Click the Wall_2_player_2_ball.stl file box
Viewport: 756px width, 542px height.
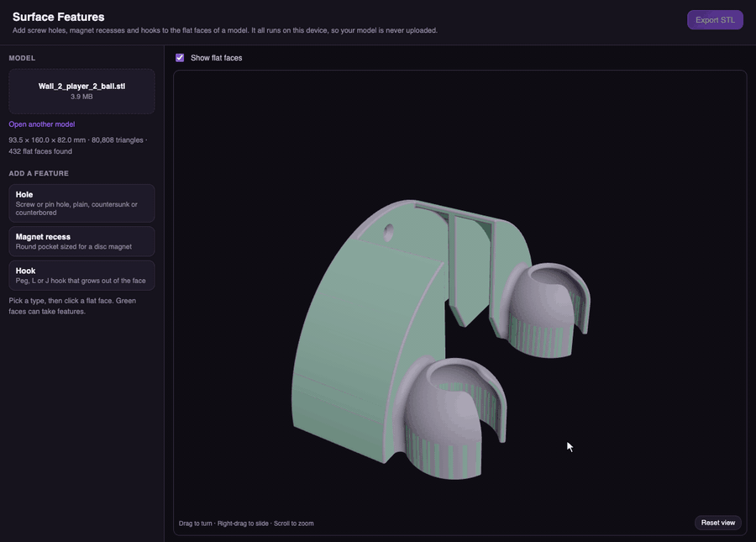click(81, 91)
